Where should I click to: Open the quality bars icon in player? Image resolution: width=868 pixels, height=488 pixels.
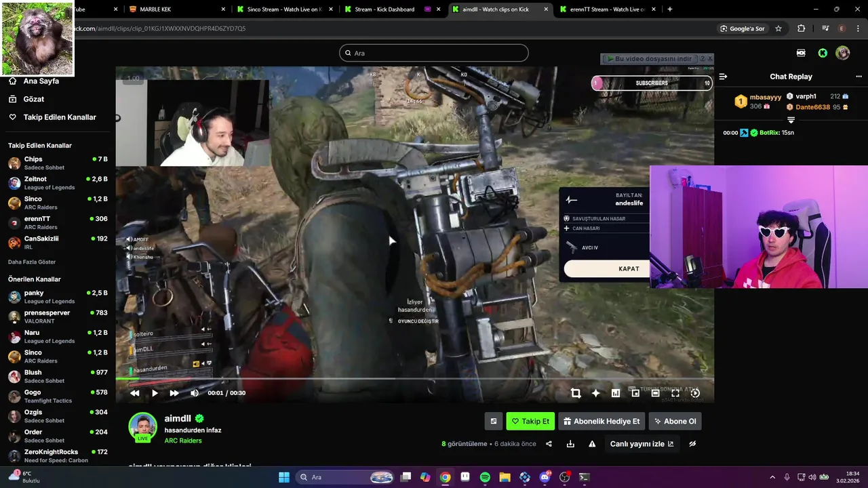[x=616, y=393]
